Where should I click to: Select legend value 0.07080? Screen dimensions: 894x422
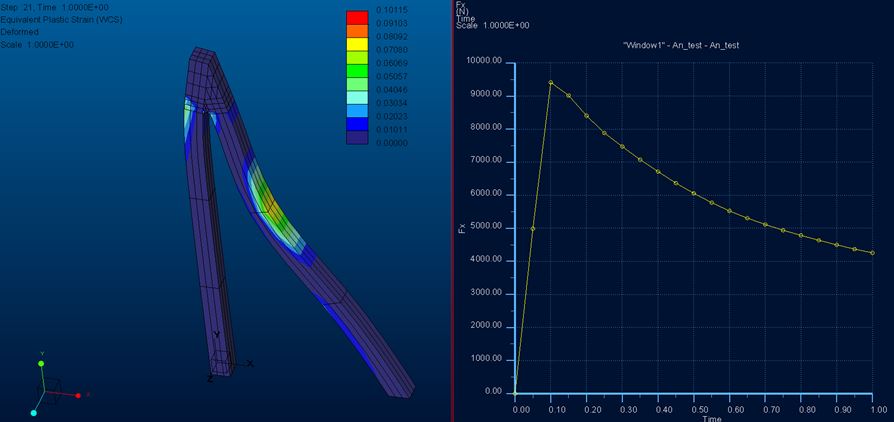click(392, 50)
